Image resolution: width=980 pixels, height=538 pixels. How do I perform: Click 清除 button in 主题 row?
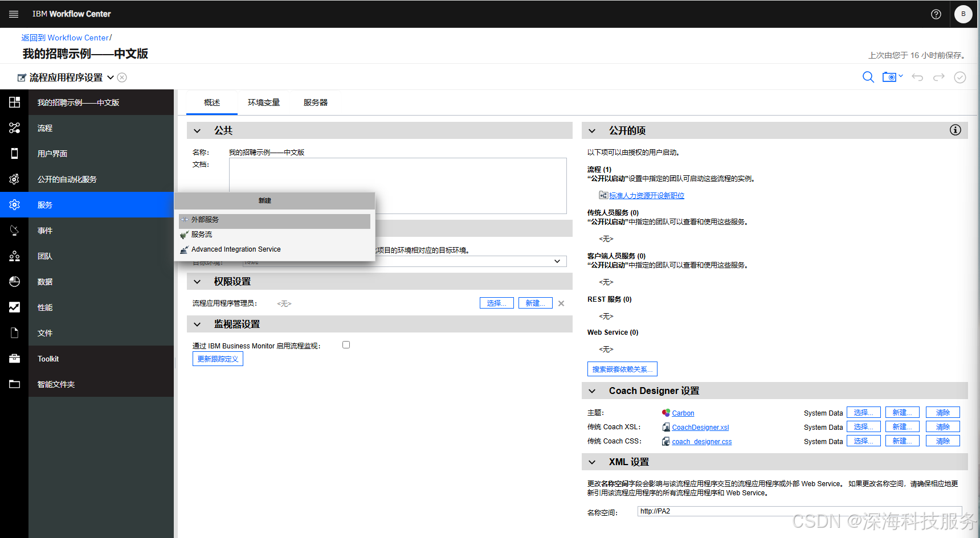(943, 412)
